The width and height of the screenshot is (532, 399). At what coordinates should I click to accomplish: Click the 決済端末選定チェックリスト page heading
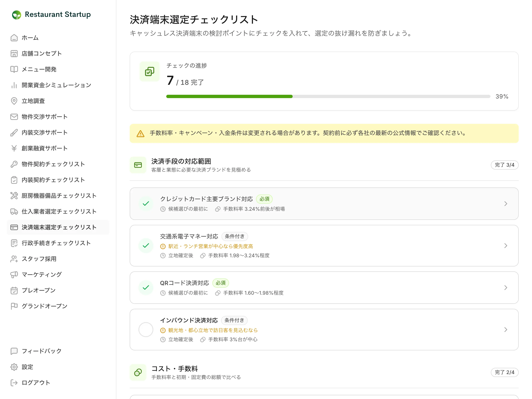(x=194, y=20)
